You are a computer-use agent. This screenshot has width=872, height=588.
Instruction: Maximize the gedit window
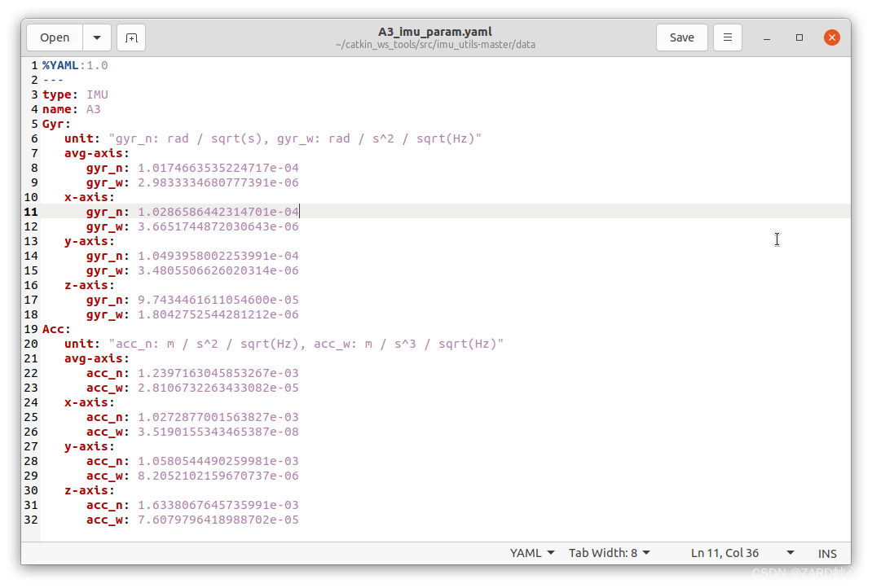pos(799,37)
